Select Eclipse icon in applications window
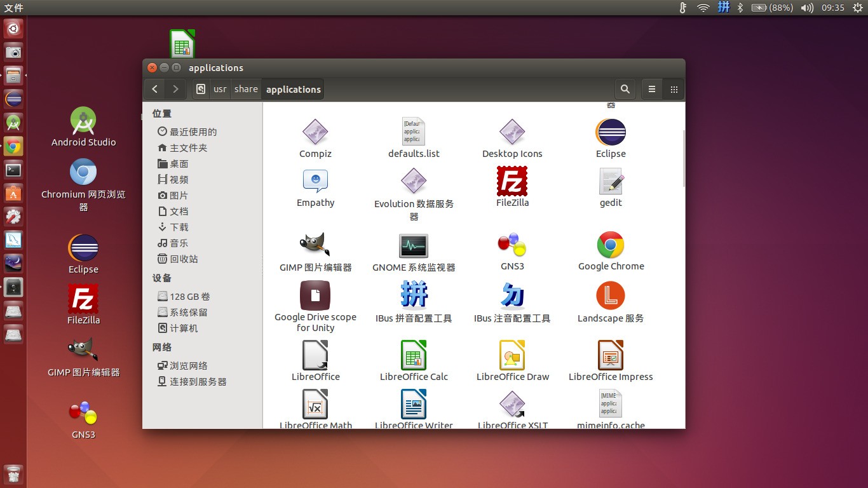This screenshot has width=868, height=488. click(611, 139)
